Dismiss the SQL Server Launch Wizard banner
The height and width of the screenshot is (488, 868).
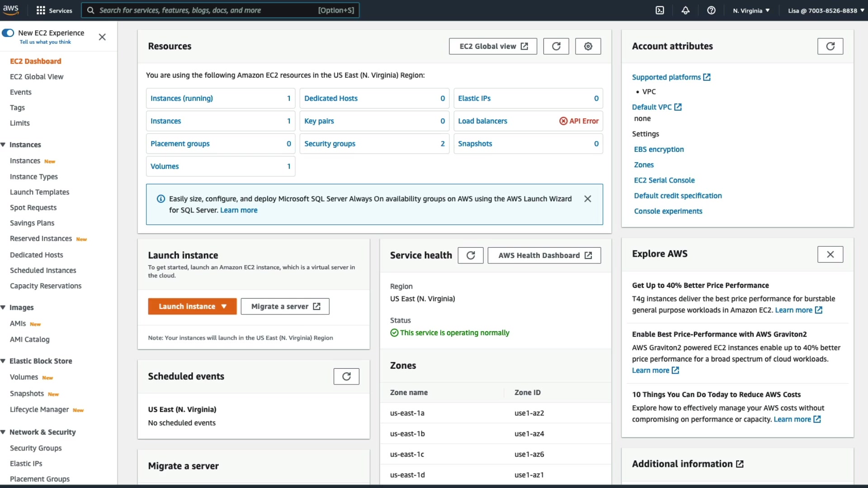click(x=587, y=199)
